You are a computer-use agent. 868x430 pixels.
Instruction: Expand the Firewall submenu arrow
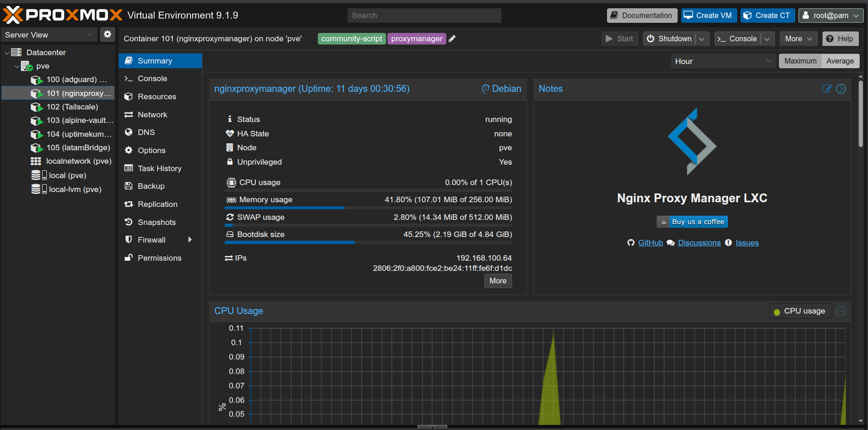(x=190, y=240)
